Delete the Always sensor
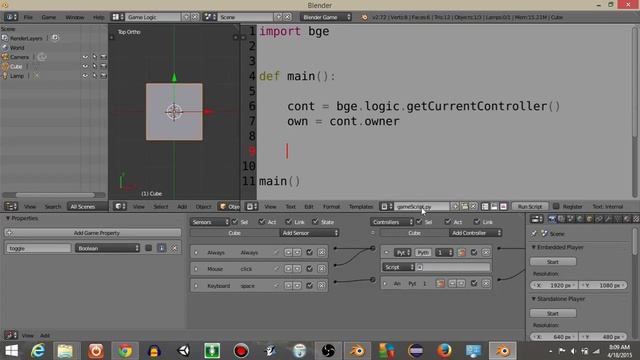Viewport: 640px width, 360px height. coord(322,252)
